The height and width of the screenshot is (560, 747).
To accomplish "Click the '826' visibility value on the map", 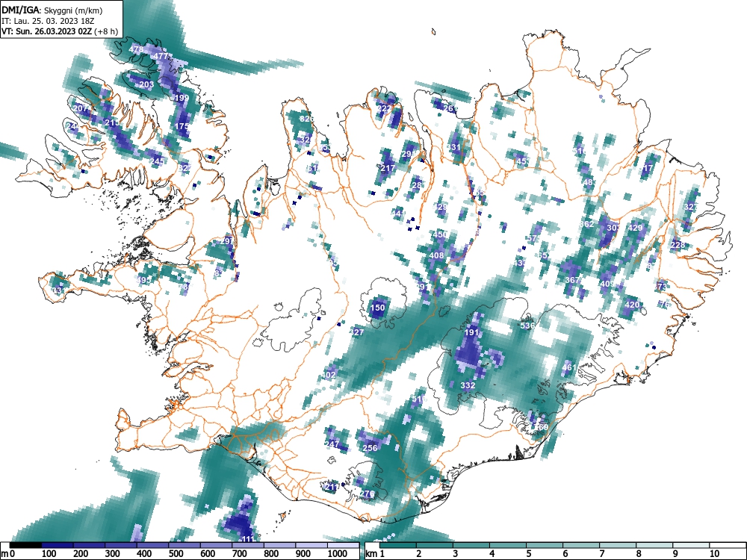I will [x=307, y=119].
